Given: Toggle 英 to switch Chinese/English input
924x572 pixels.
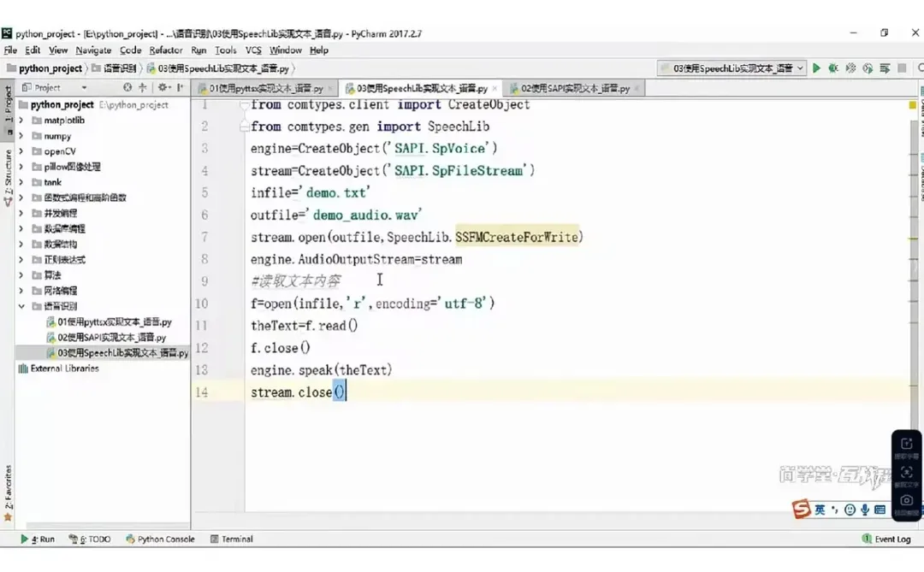Looking at the screenshot, I should pyautogui.click(x=820, y=509).
